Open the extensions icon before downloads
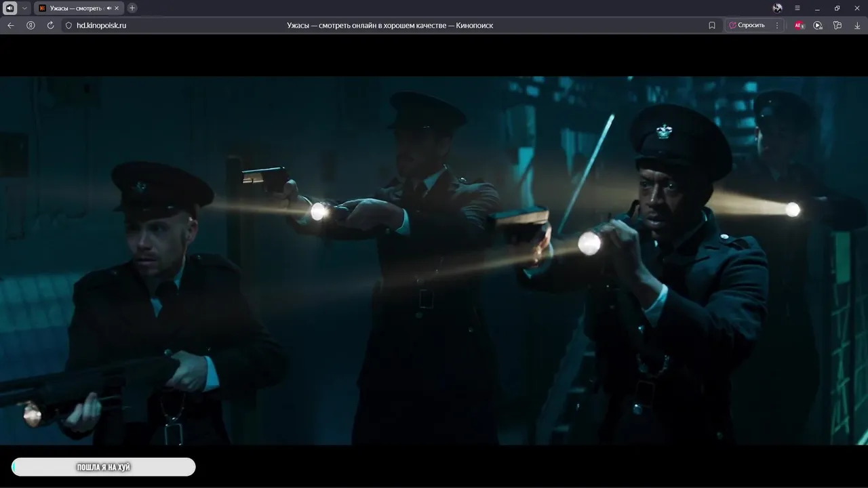The image size is (868, 488). point(837,25)
